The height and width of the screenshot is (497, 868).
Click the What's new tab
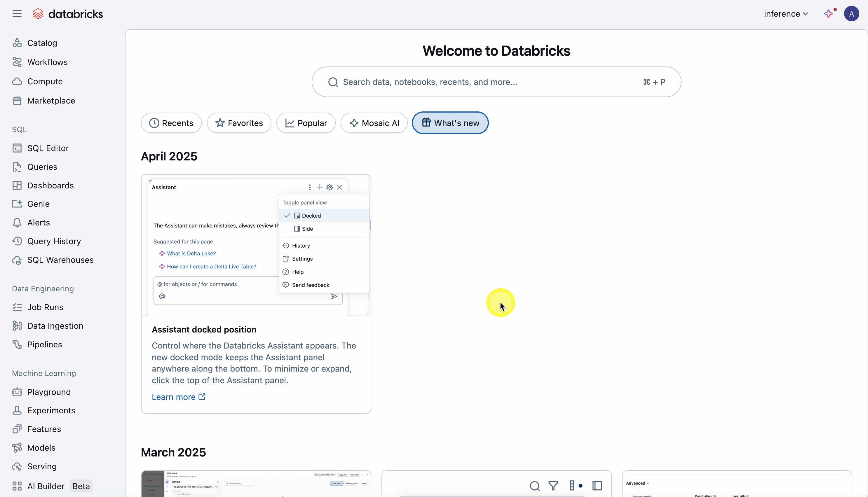450,123
